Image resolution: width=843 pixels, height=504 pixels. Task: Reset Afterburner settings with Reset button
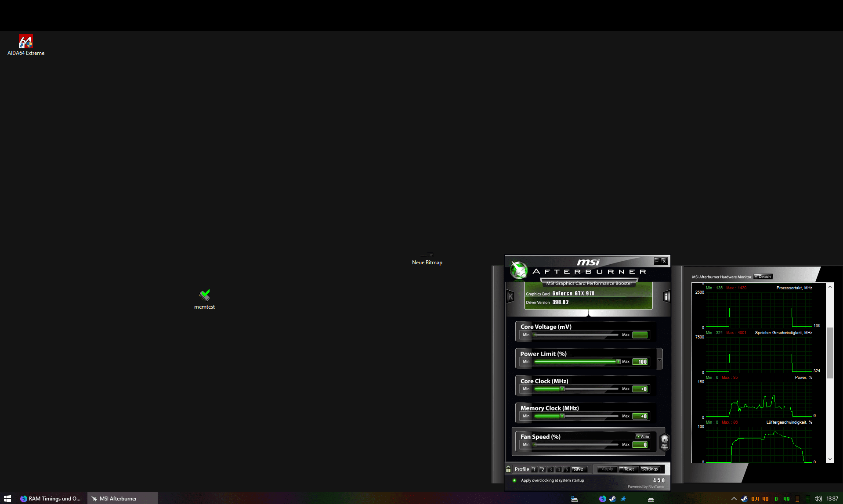629,469
